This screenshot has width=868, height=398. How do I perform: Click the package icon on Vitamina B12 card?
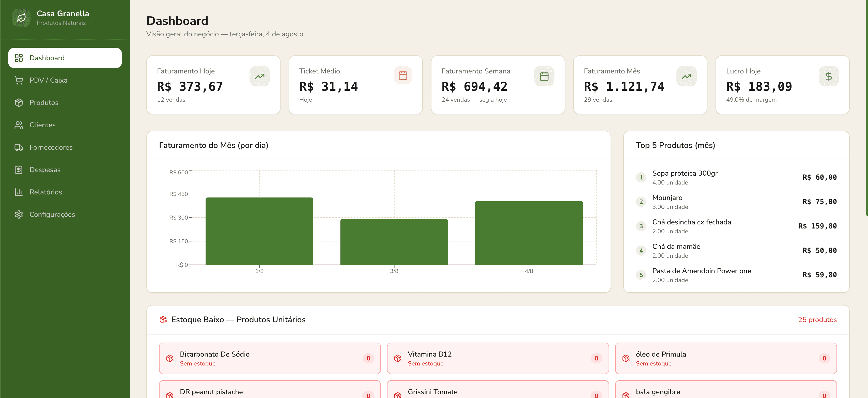[x=398, y=358]
